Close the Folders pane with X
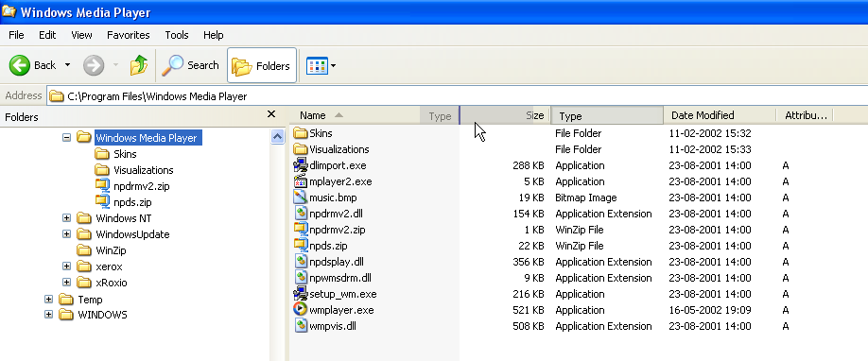 click(271, 114)
